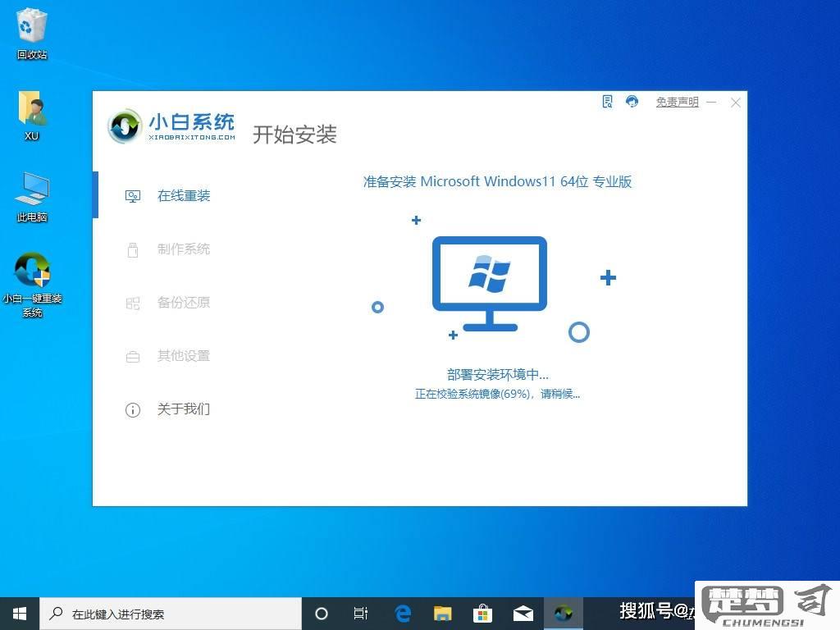
Task: Click the 在线重装 monitor icon
Action: (x=133, y=197)
